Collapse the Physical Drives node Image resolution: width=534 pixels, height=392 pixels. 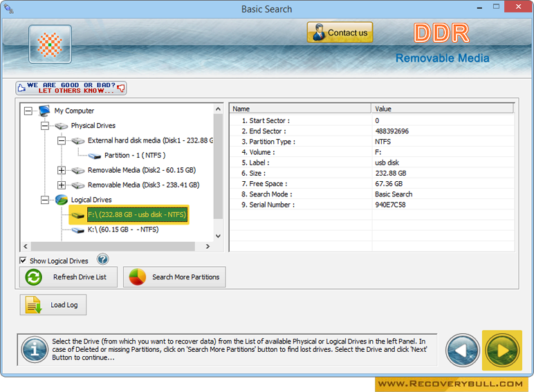tap(44, 126)
